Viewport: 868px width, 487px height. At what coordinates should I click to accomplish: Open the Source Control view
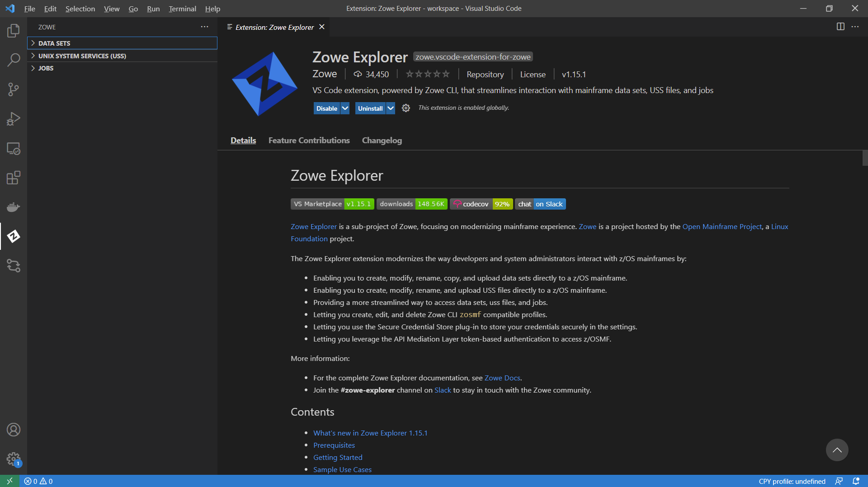[x=14, y=89]
